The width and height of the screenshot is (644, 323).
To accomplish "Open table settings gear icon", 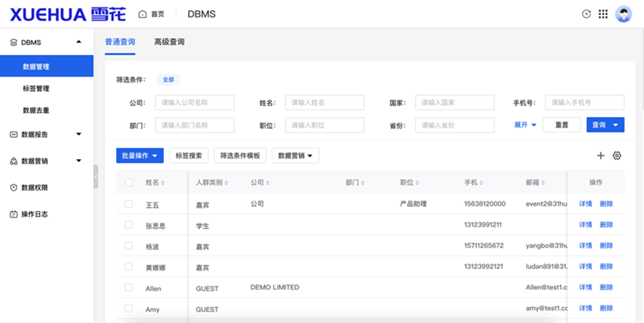I will (617, 156).
